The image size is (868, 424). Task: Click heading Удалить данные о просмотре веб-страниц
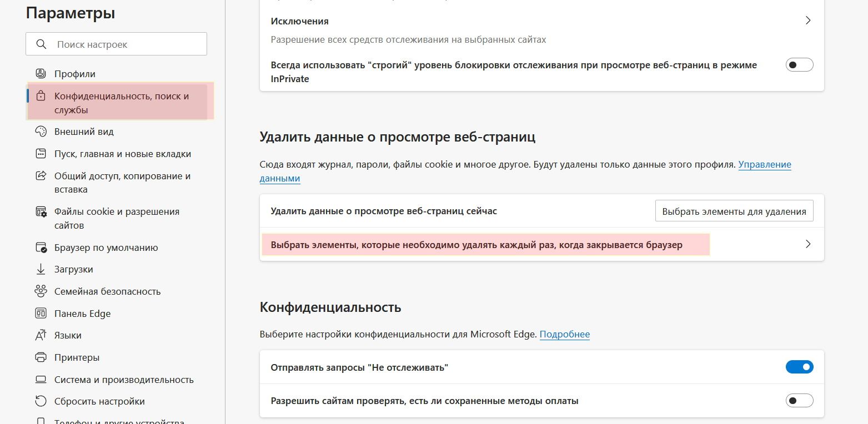pos(398,137)
